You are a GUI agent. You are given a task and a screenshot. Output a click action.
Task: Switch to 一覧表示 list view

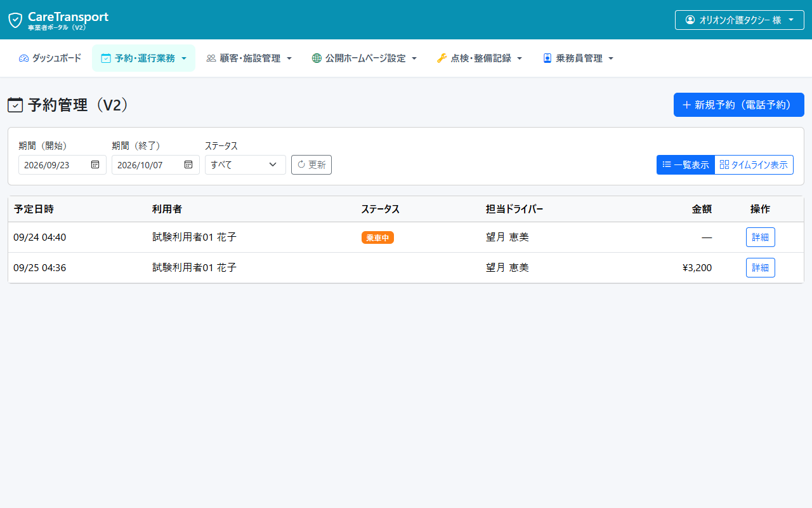686,164
